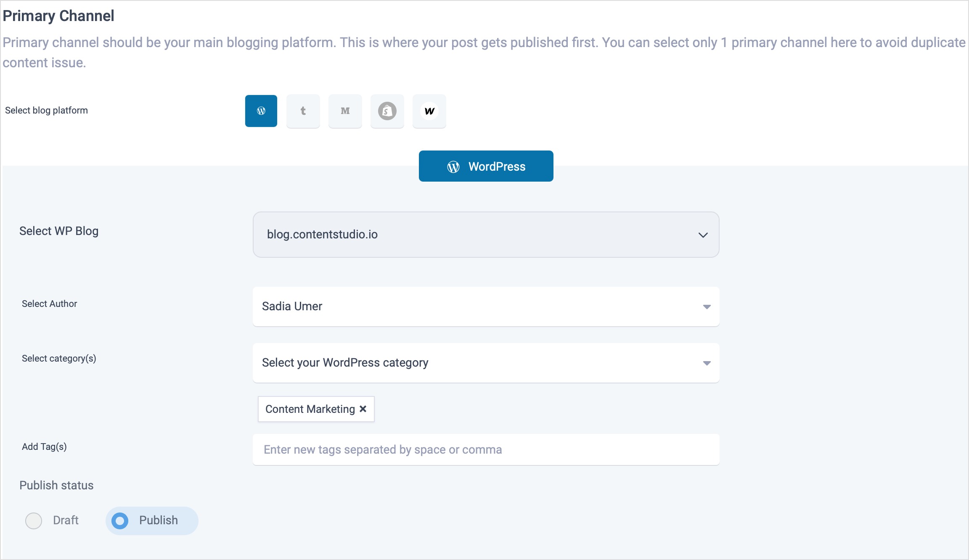
Task: Open the Select category(s) dropdown
Action: pos(485,363)
